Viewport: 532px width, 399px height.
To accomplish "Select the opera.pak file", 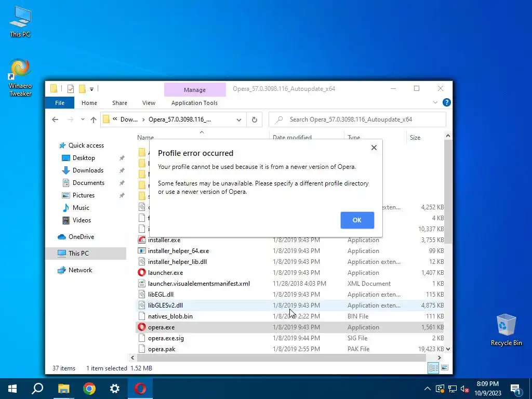I will pos(290,349).
